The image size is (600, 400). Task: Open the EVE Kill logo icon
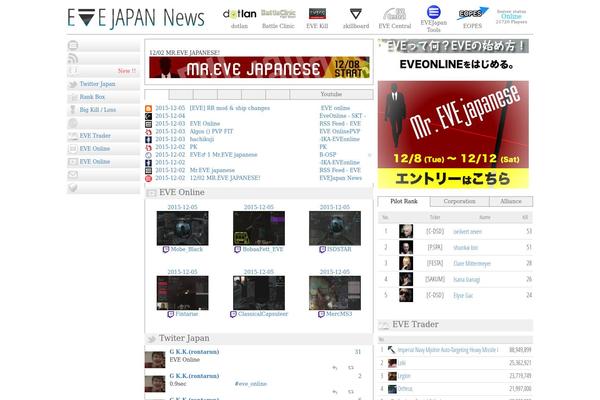click(x=317, y=14)
